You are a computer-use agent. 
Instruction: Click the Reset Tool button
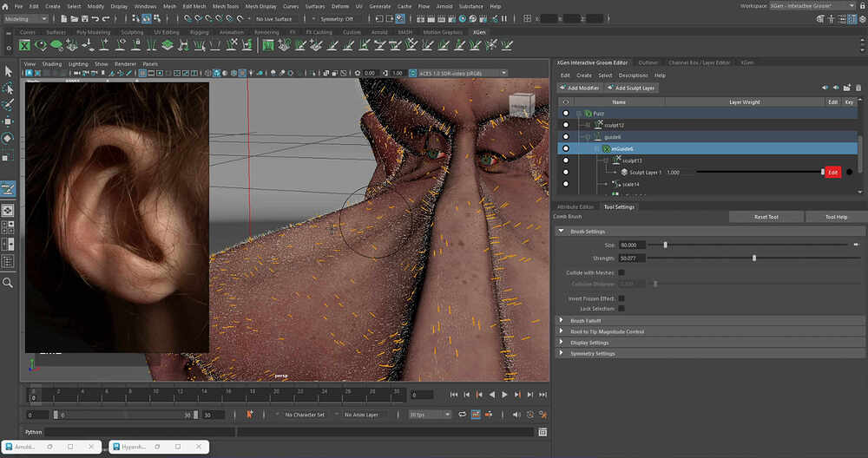[766, 217]
